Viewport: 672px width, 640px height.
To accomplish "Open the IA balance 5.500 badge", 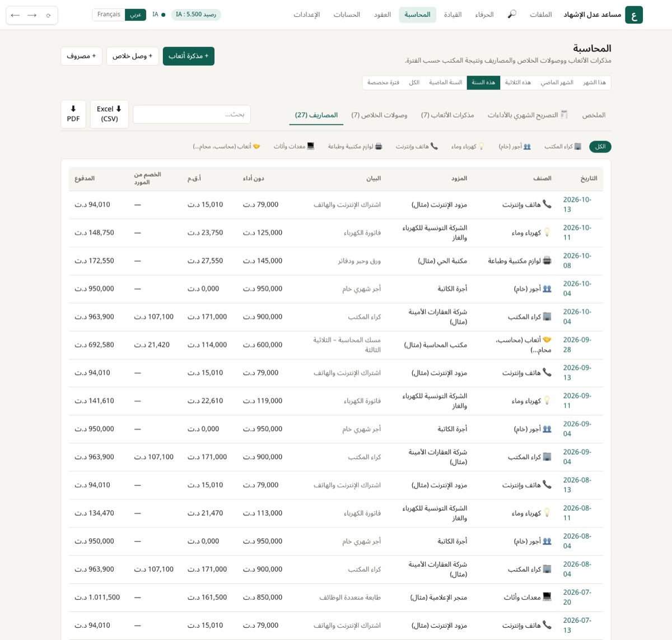I will click(196, 15).
